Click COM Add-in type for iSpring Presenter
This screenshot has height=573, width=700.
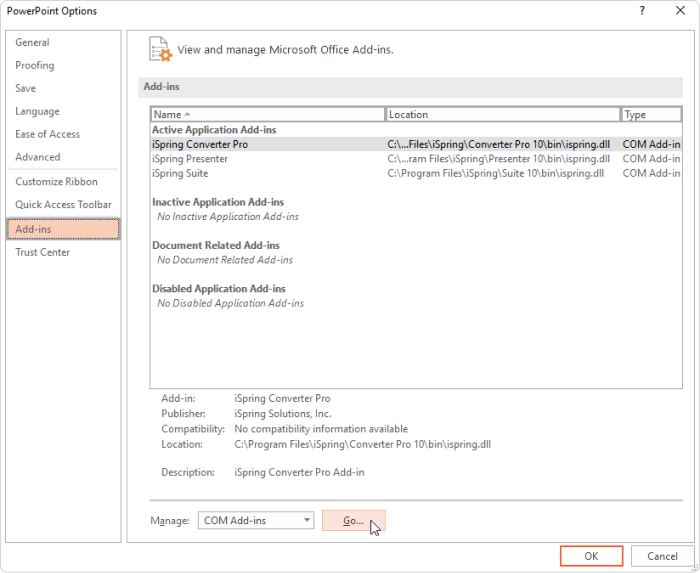651,159
